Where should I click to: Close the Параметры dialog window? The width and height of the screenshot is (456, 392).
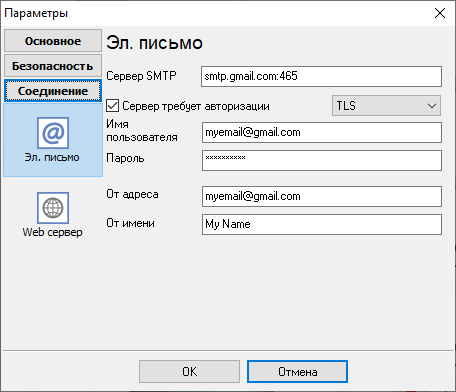point(440,13)
